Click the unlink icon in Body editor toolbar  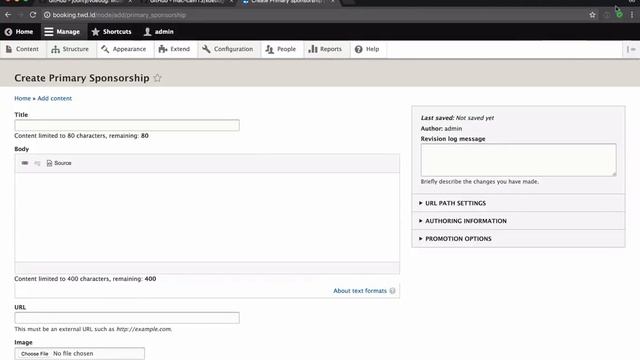(x=37, y=163)
